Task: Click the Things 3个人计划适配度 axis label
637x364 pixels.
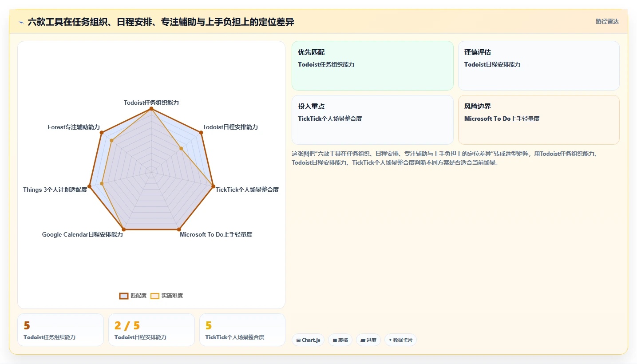Action: pyautogui.click(x=55, y=190)
